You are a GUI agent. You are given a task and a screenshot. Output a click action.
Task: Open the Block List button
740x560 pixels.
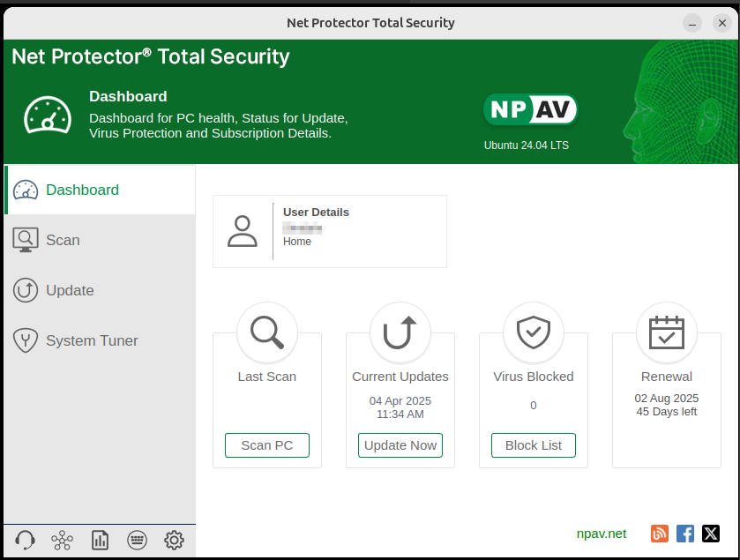[533, 445]
